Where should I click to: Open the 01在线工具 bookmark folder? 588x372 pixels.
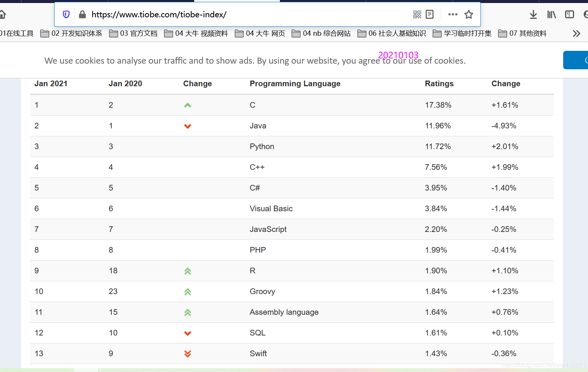pos(17,34)
